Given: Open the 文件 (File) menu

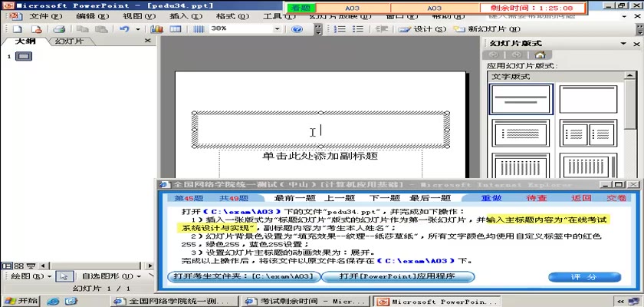Looking at the screenshot, I should tap(45, 16).
